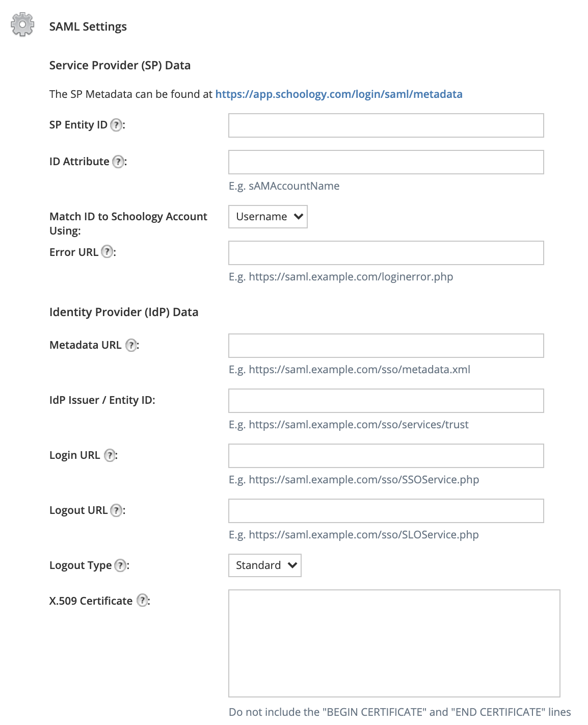Focus the IdP Issuer / Entity ID field
This screenshot has height=725, width=588.
click(x=386, y=401)
